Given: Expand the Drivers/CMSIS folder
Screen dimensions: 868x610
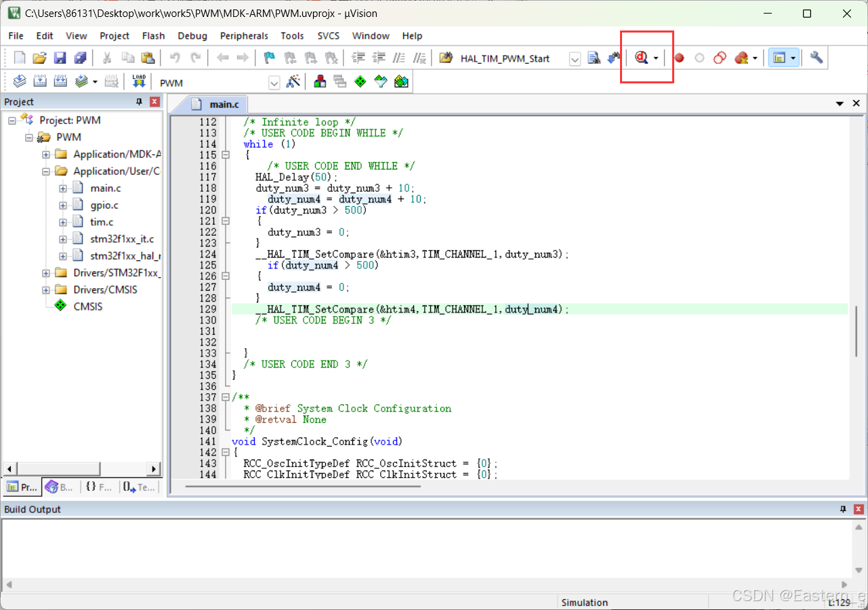Looking at the screenshot, I should [x=46, y=289].
